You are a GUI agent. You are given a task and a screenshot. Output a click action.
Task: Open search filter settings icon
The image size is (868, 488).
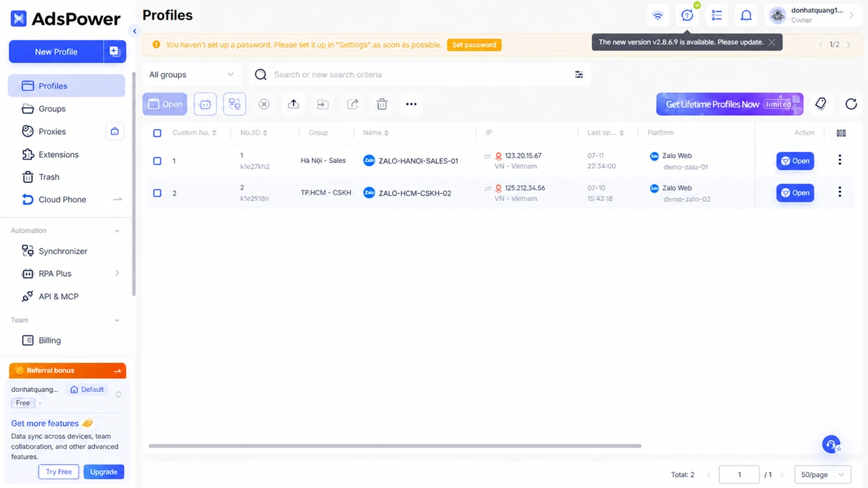coord(578,75)
